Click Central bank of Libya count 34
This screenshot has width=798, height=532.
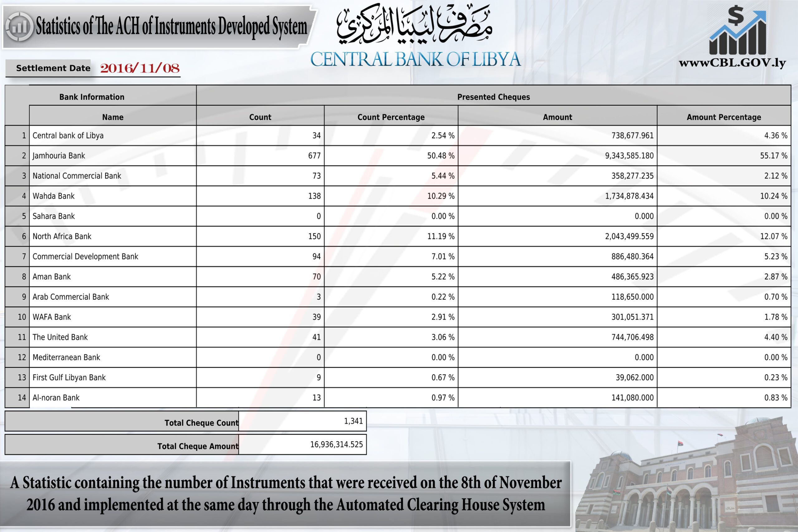point(317,135)
